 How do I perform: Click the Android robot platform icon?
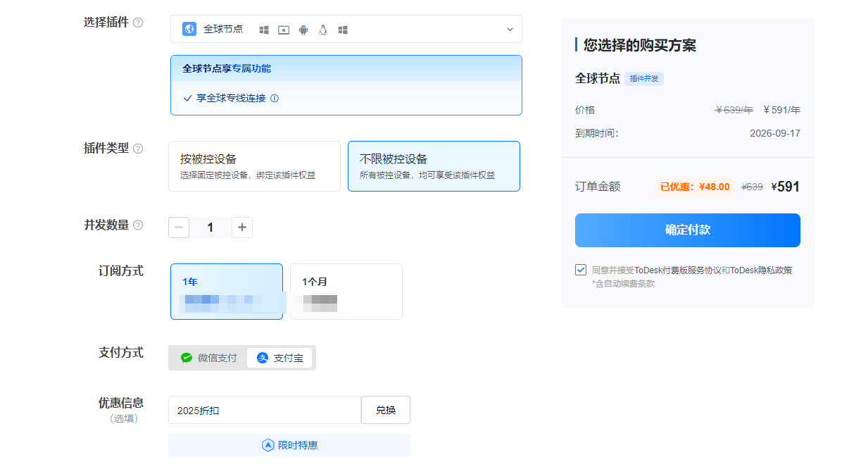tap(303, 30)
